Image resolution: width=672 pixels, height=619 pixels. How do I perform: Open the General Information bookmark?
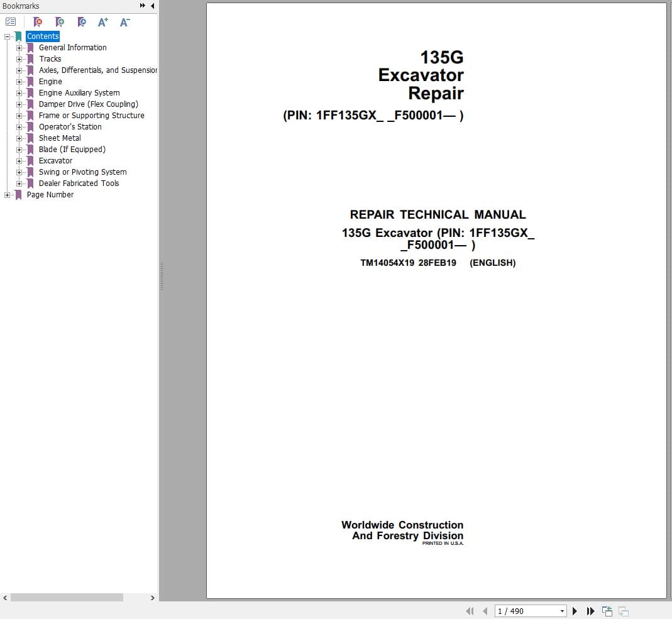72,48
